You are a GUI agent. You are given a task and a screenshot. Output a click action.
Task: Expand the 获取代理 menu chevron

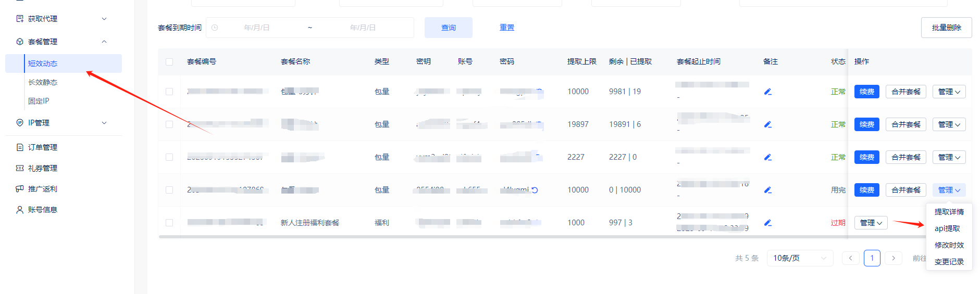coord(104,19)
